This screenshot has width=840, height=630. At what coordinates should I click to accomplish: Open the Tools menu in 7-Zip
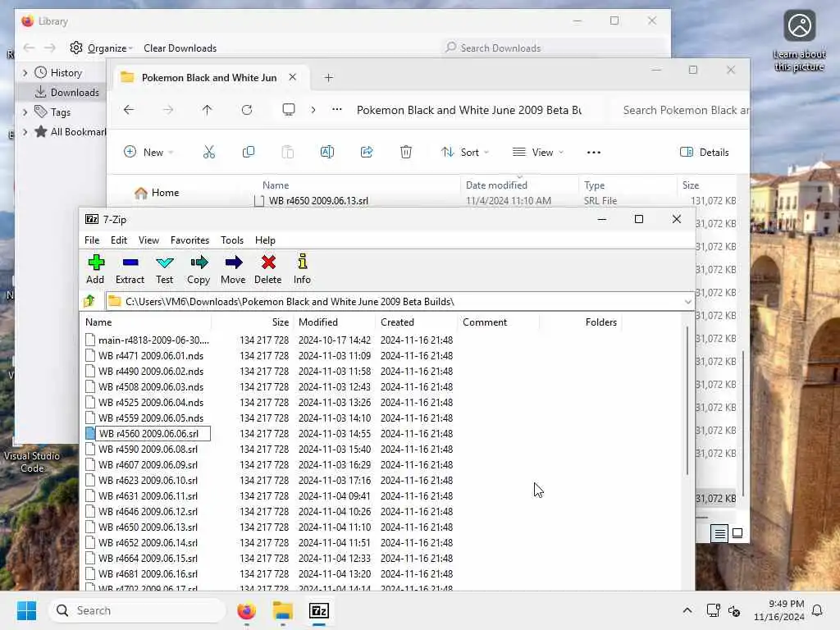pyautogui.click(x=232, y=240)
